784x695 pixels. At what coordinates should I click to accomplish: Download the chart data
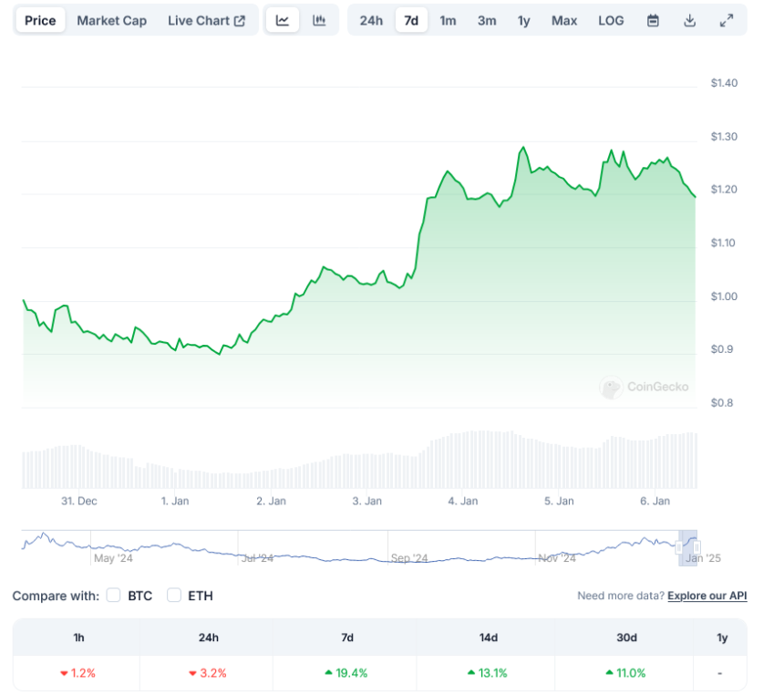coord(690,20)
